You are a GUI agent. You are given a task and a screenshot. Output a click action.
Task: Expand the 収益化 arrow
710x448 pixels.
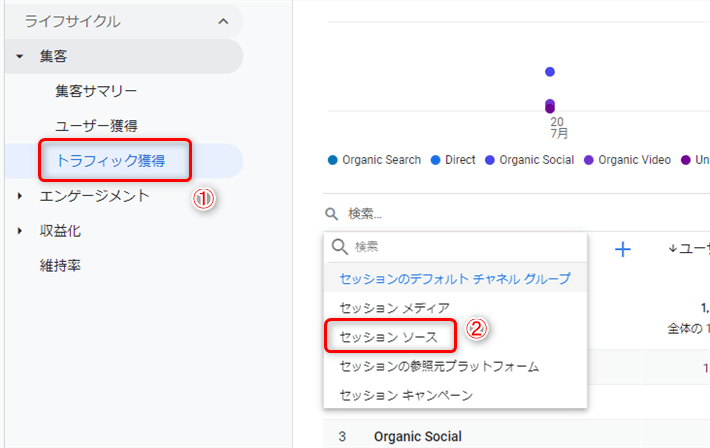pyautogui.click(x=19, y=231)
